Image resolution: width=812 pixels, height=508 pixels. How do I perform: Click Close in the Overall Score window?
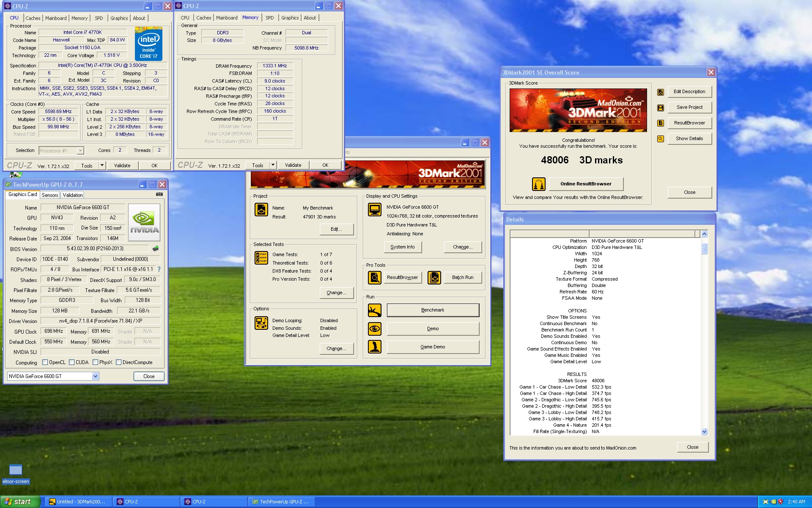(689, 192)
